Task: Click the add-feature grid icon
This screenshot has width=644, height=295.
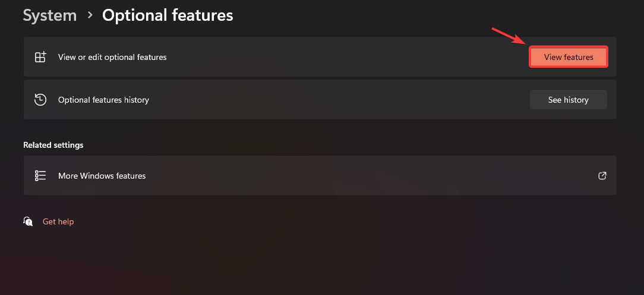Action: coord(40,58)
